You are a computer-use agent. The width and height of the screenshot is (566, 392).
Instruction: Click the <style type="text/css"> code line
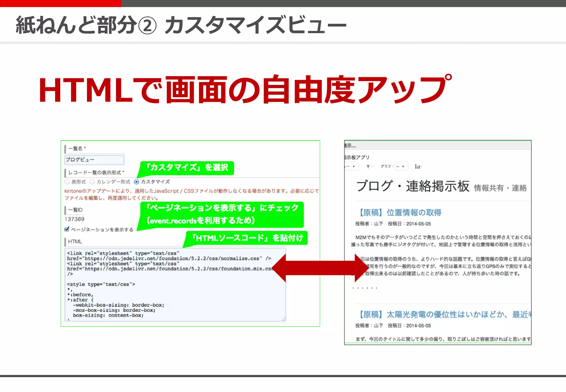pos(101,284)
